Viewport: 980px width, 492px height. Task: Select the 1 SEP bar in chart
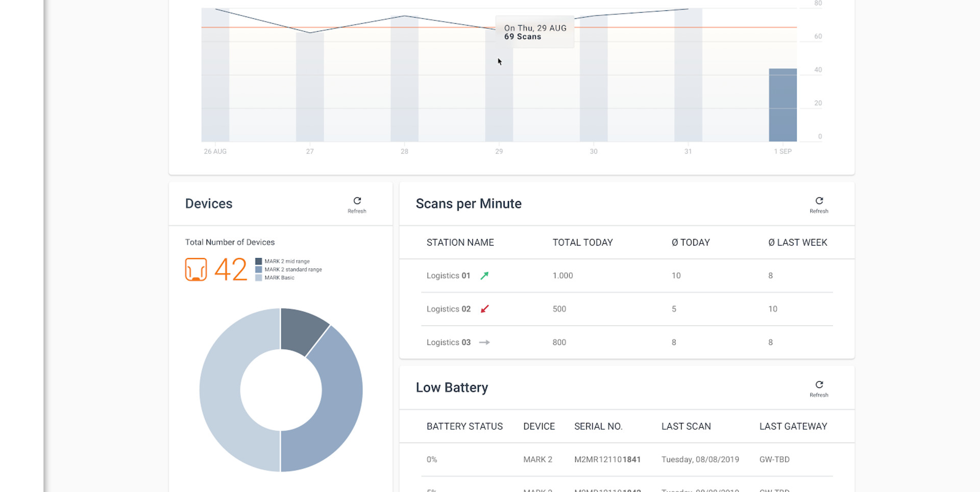[x=782, y=105]
